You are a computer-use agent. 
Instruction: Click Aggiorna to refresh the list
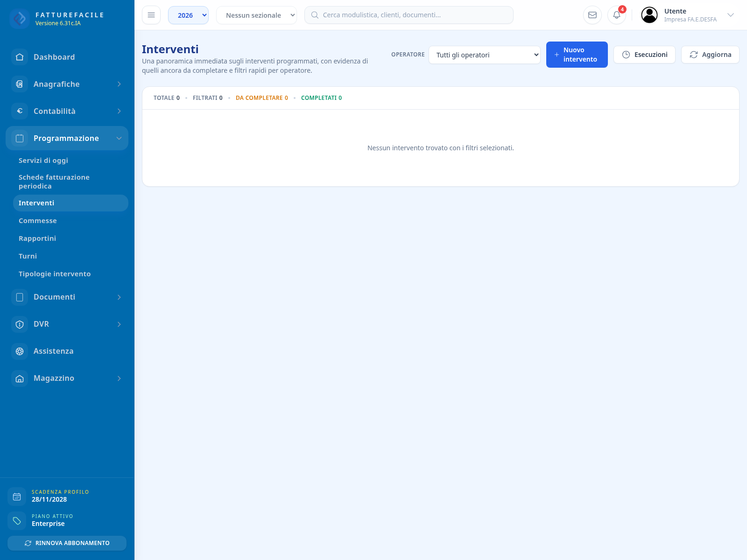pos(710,55)
